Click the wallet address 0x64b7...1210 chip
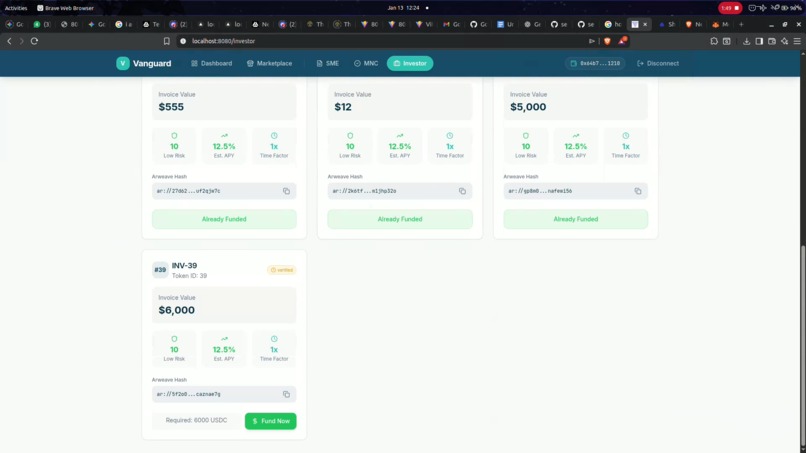This screenshot has height=453, width=806. pyautogui.click(x=595, y=63)
